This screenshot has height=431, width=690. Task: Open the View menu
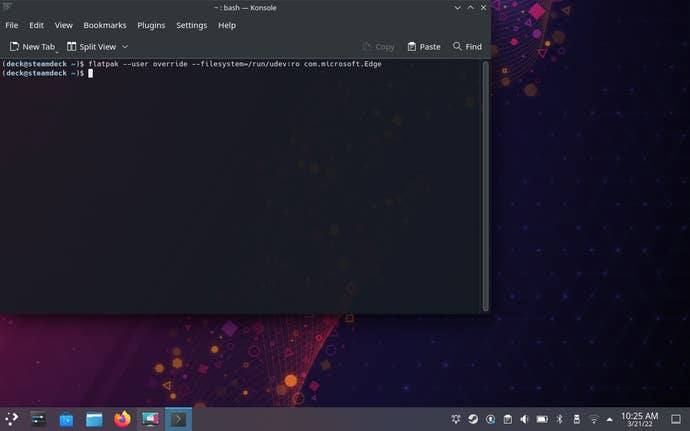[63, 25]
